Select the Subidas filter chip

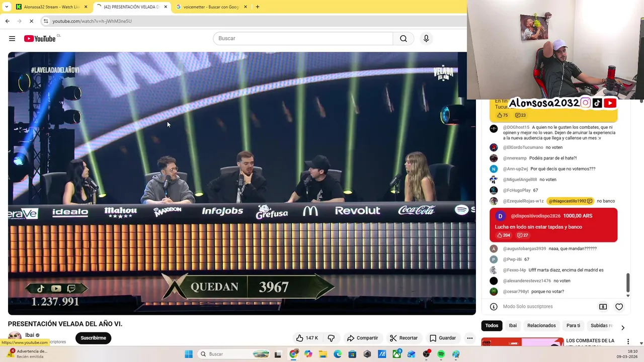(601, 325)
